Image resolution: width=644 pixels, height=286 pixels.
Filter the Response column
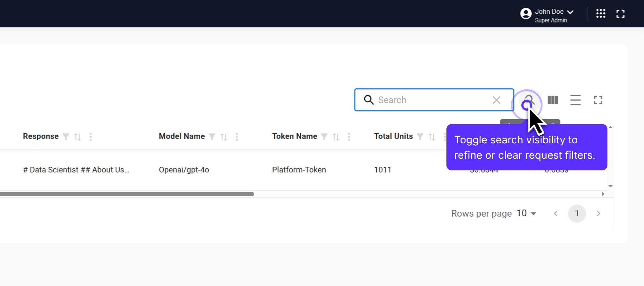(66, 137)
